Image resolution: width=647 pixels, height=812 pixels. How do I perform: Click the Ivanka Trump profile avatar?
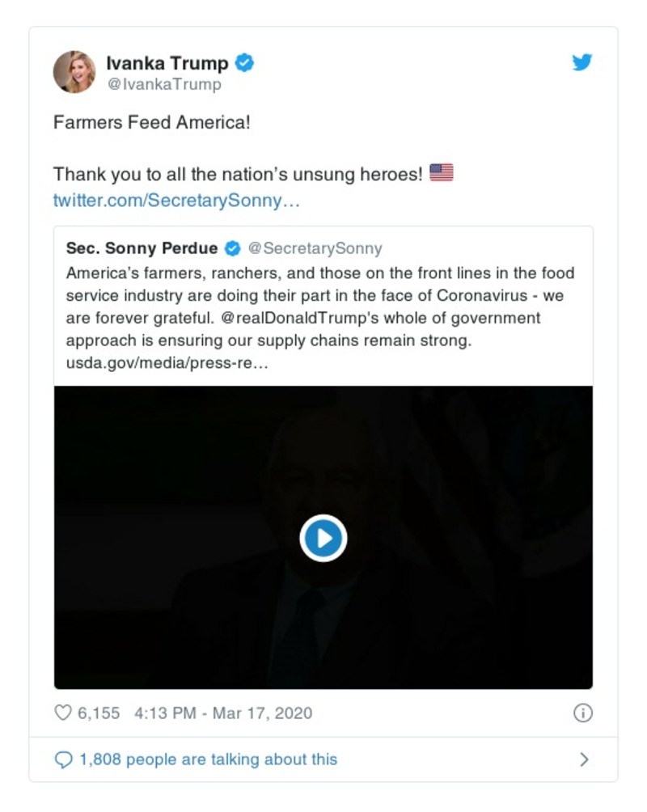[74, 72]
